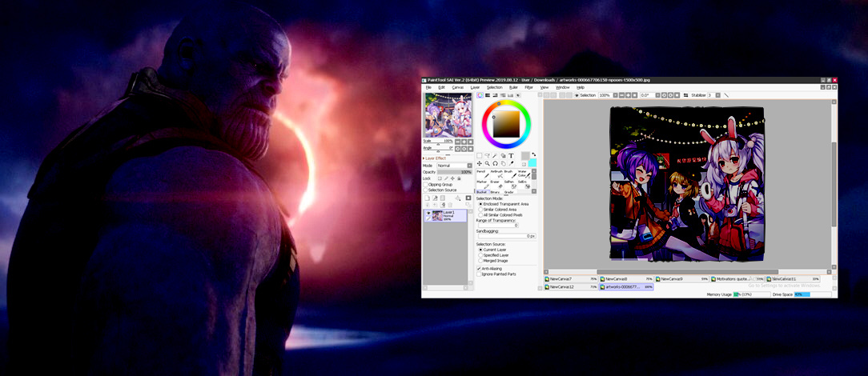Select the Text tool

point(511,155)
